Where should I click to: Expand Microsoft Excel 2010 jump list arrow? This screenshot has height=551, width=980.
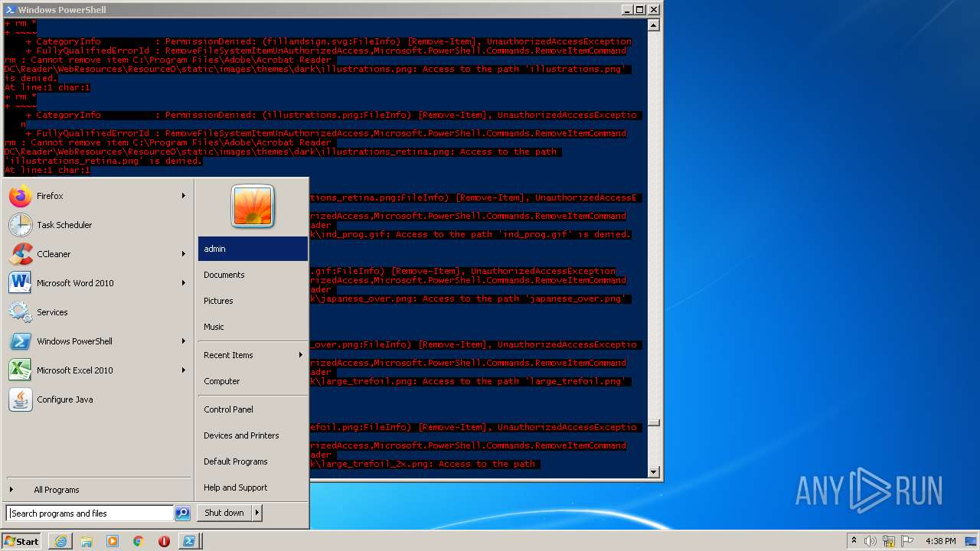(x=184, y=370)
